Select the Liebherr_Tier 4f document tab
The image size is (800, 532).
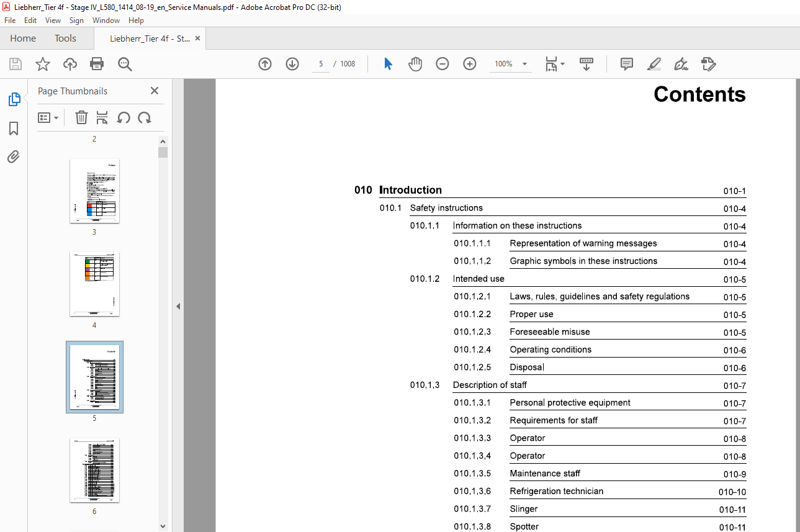pyautogui.click(x=150, y=38)
